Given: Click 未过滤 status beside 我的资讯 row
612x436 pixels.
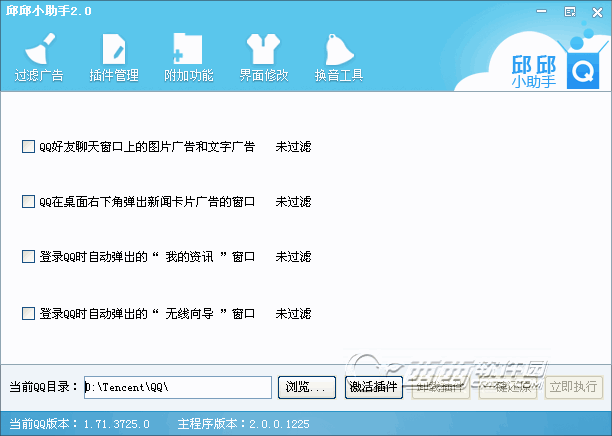Looking at the screenshot, I should (x=293, y=257).
